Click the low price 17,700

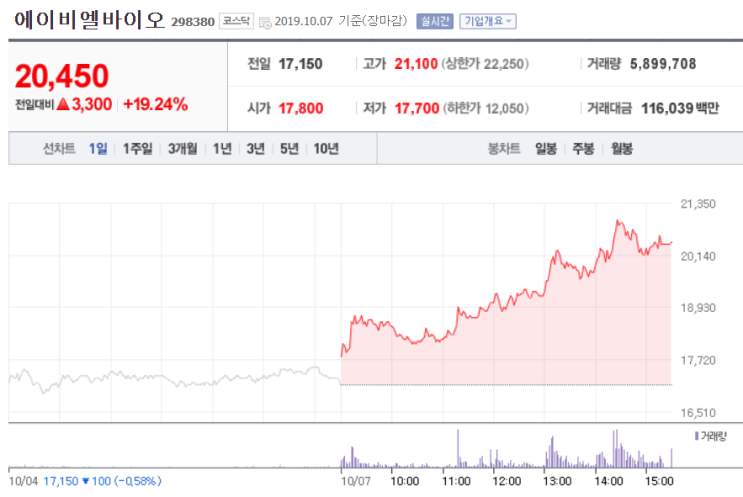417,108
